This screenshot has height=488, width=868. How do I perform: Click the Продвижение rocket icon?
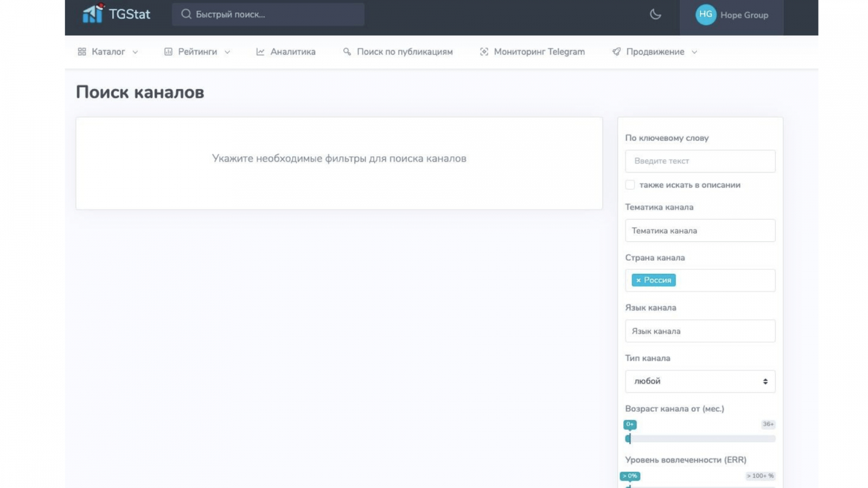tap(616, 52)
